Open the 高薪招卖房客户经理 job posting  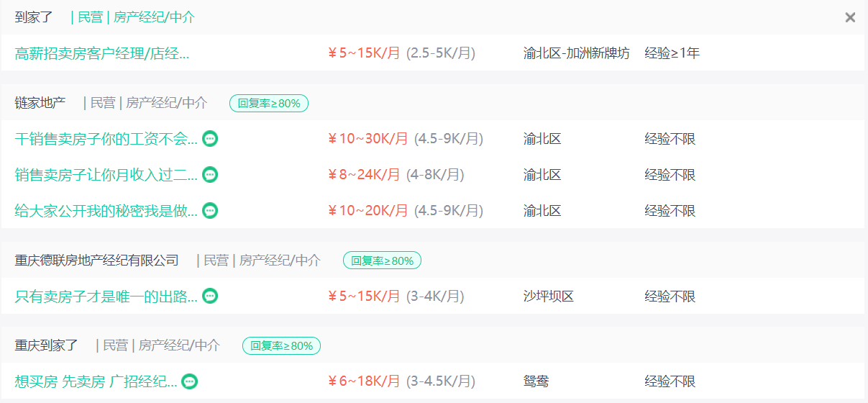coord(102,53)
